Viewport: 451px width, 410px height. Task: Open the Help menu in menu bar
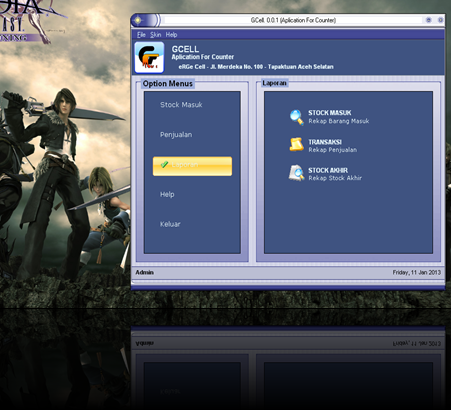pyautogui.click(x=171, y=35)
